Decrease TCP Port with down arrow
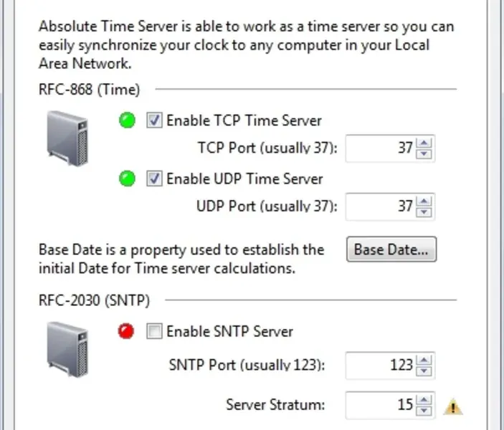 (424, 153)
